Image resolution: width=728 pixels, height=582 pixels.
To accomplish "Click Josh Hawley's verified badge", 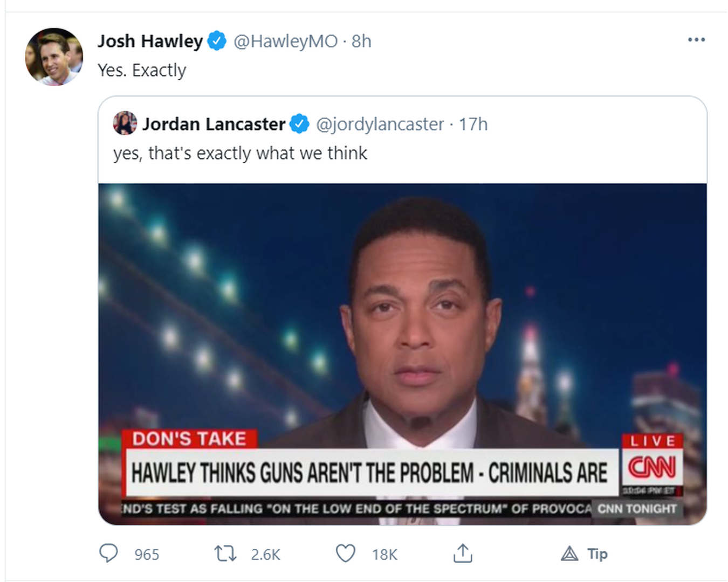I will click(x=217, y=41).
